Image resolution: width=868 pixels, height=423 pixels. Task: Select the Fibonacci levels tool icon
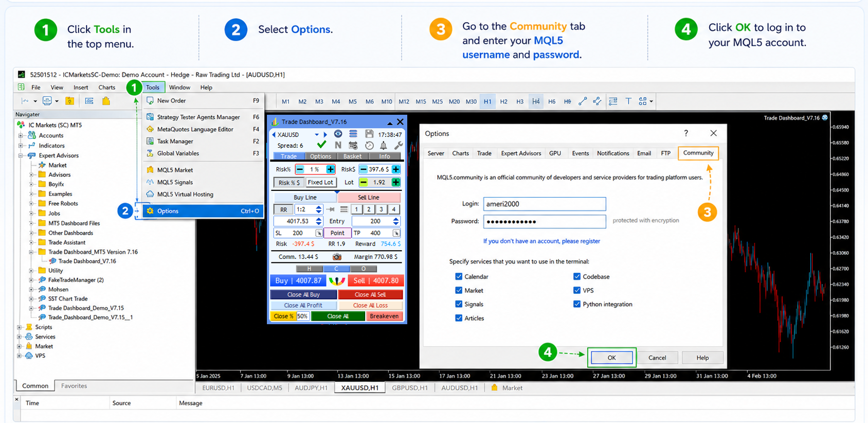[613, 101]
